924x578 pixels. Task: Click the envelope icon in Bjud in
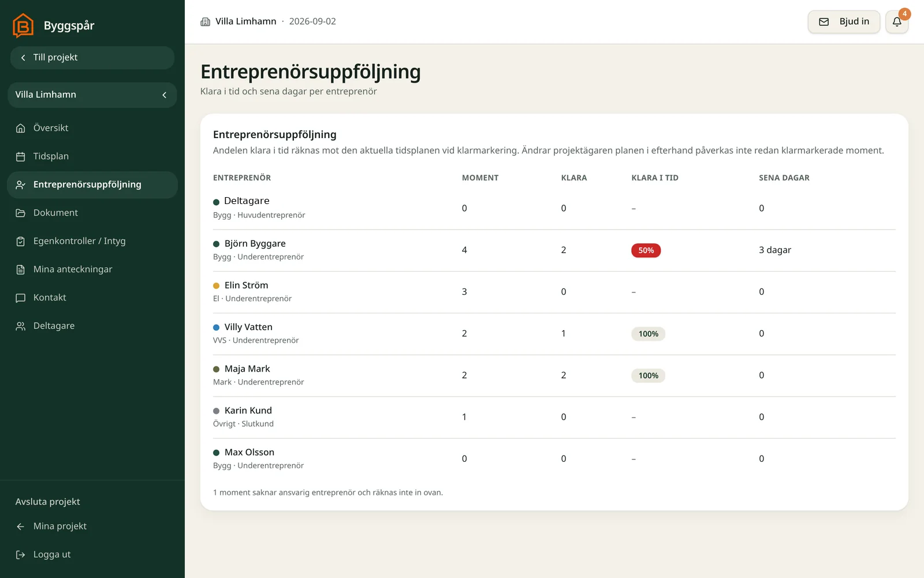pyautogui.click(x=824, y=22)
